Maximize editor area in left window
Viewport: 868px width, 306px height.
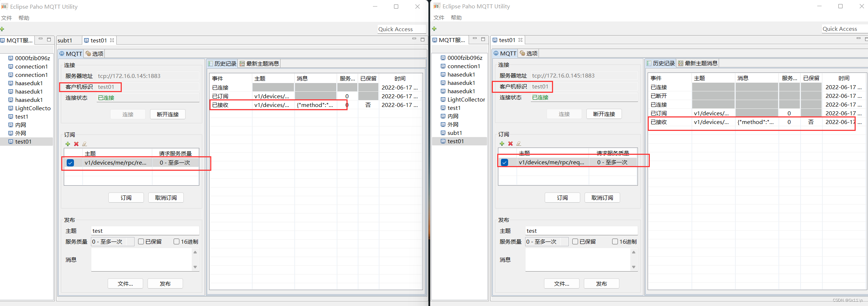(x=423, y=40)
